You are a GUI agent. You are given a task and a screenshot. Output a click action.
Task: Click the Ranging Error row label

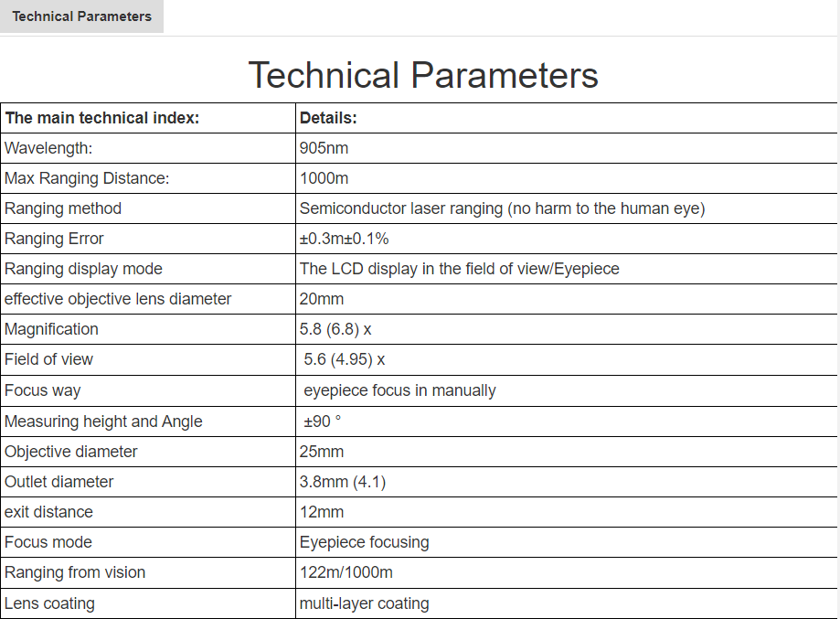(54, 239)
